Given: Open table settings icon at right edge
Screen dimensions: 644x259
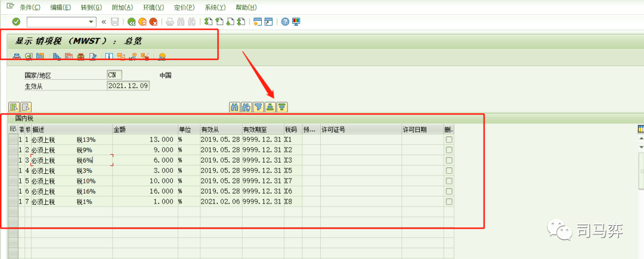Looking at the screenshot, I should click(x=640, y=130).
